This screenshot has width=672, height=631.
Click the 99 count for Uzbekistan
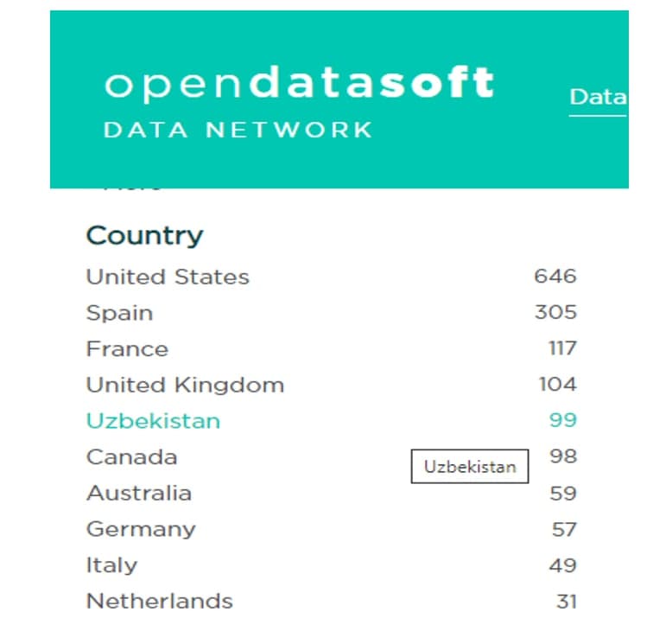tap(562, 421)
